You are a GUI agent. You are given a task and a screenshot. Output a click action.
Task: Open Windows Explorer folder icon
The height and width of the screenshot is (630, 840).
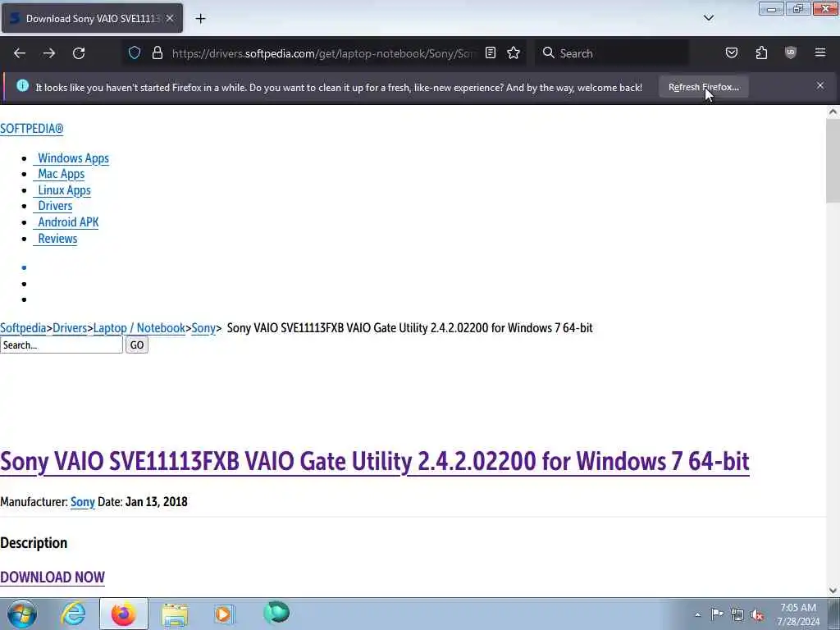tap(175, 614)
